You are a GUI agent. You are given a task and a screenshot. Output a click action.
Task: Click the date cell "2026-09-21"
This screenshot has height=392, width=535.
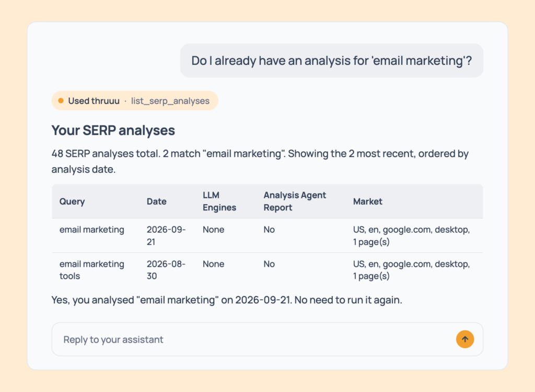tap(166, 235)
